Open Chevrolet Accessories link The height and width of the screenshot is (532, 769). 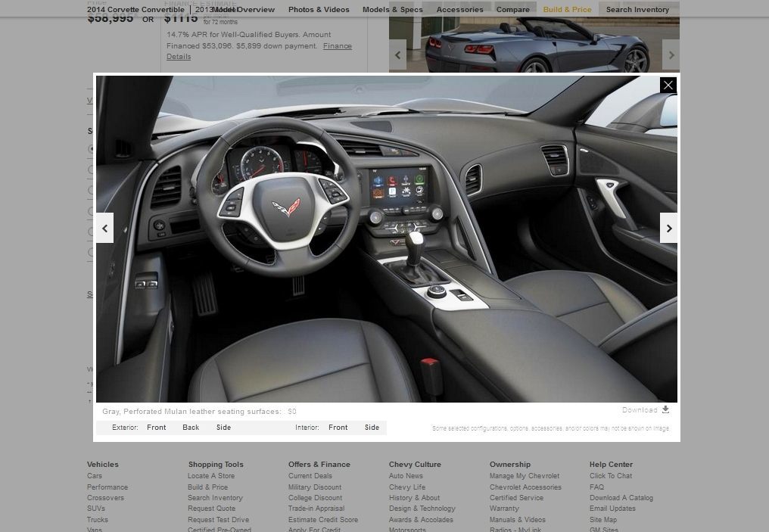525,487
